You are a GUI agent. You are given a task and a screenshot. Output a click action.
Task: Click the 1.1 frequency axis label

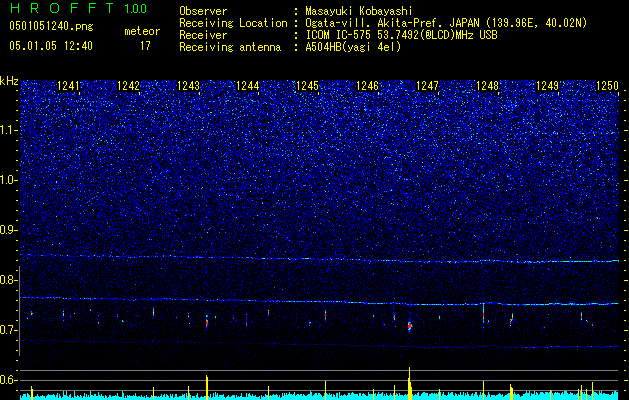tap(9, 131)
